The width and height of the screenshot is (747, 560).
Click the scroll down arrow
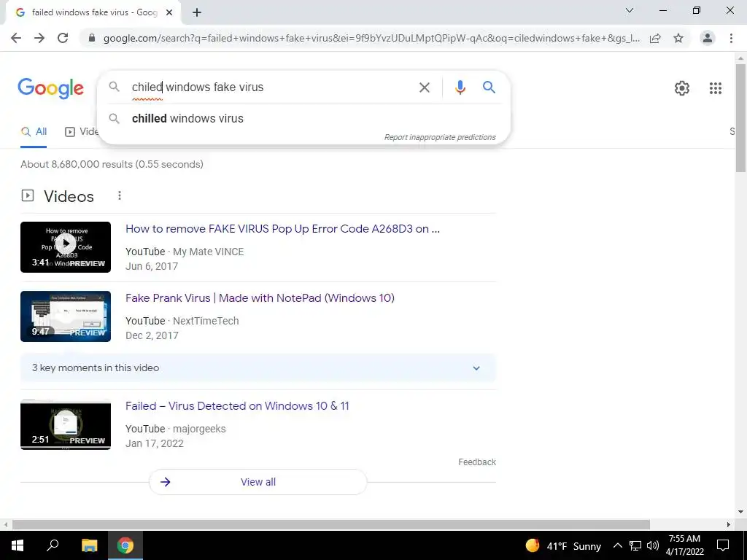click(x=740, y=513)
